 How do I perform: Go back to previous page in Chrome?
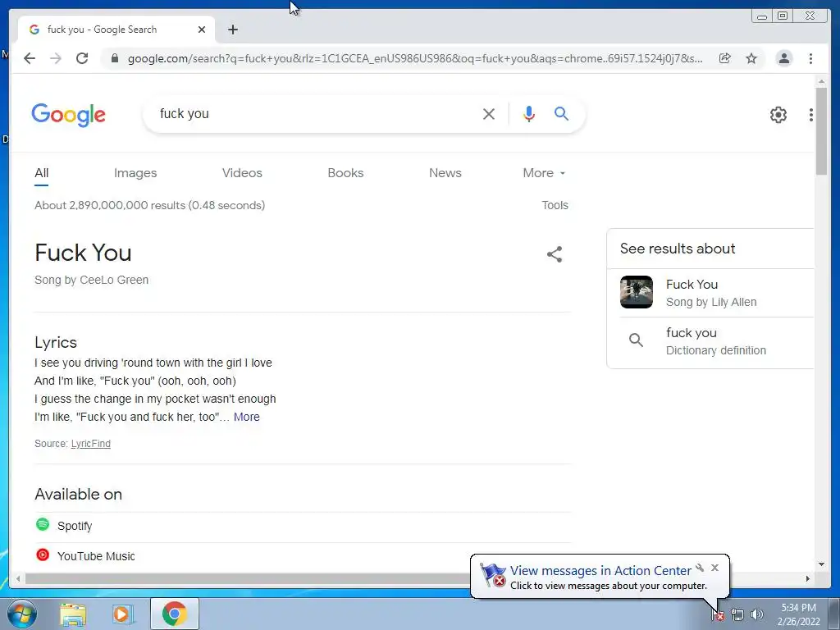[30, 58]
